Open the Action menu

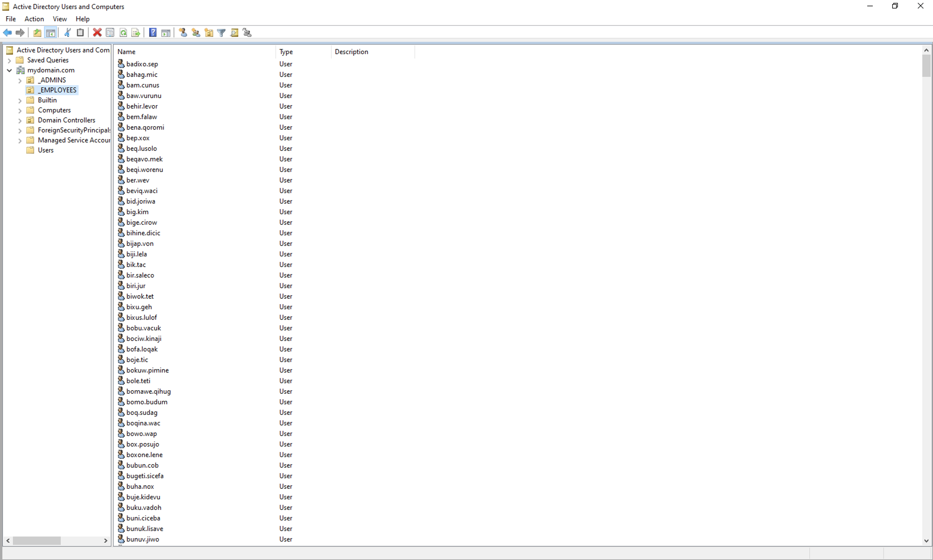[34, 19]
